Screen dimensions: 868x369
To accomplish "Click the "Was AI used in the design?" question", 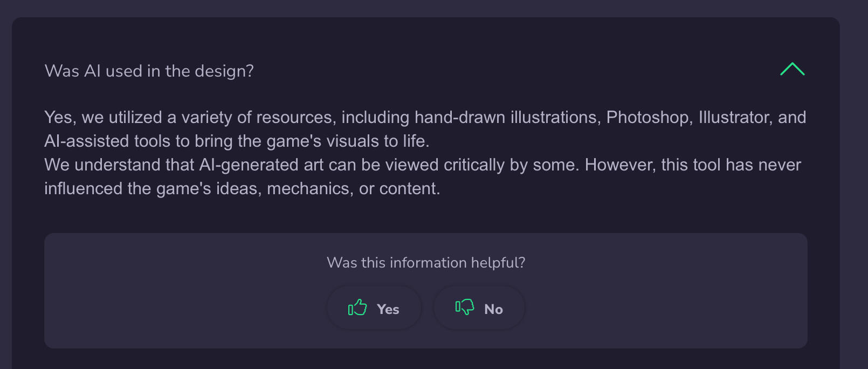I will [x=149, y=71].
